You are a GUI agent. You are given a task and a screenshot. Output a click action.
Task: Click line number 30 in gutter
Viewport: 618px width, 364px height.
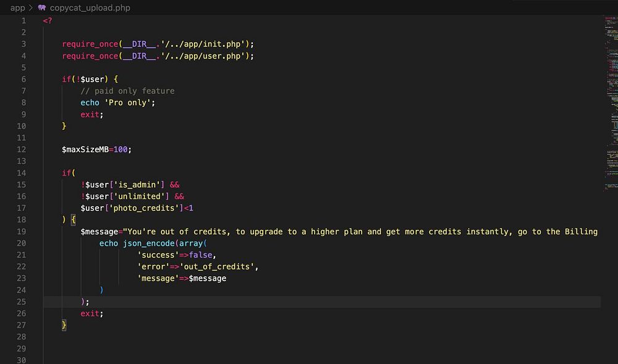(x=21, y=360)
